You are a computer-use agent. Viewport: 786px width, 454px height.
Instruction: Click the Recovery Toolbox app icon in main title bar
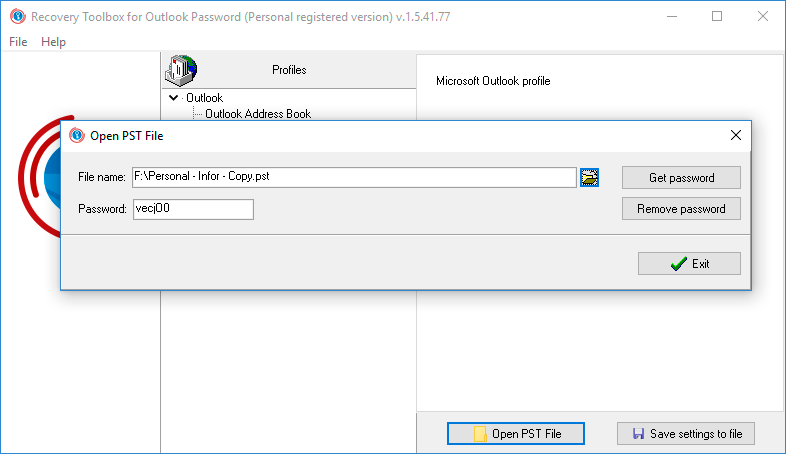[18, 17]
